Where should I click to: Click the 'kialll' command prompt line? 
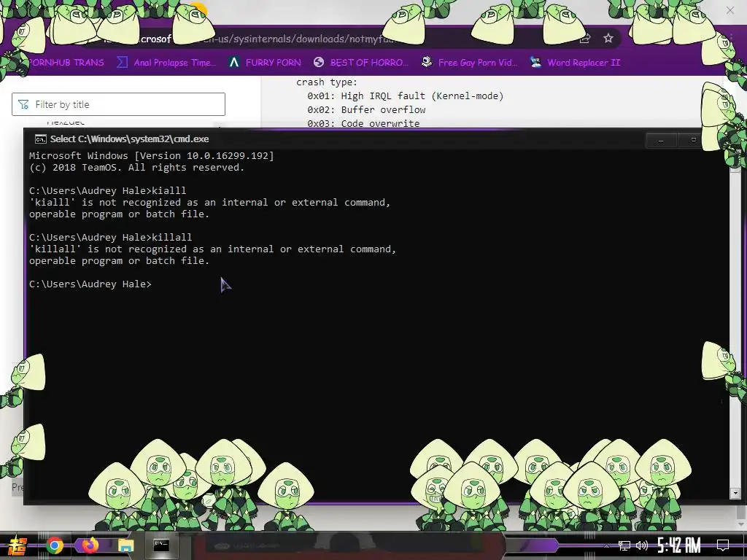click(x=108, y=190)
